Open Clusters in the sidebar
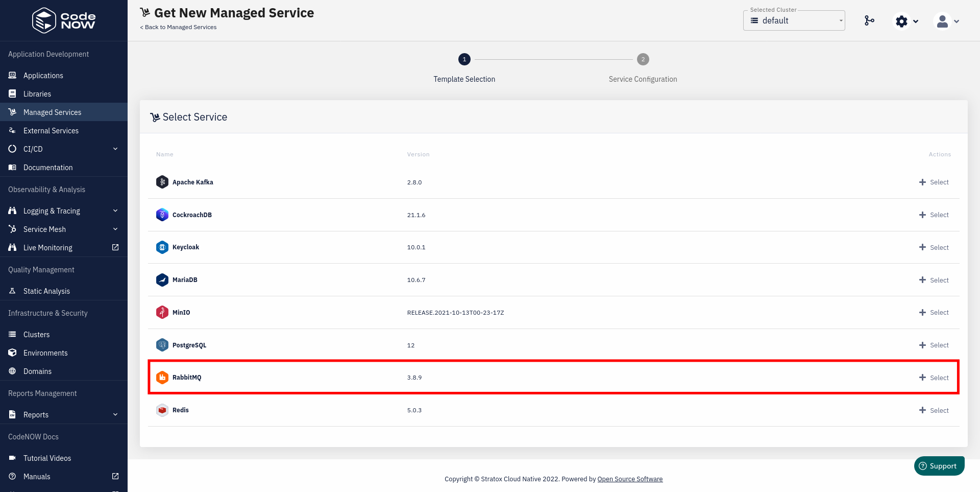Viewport: 980px width, 492px height. pos(64,334)
